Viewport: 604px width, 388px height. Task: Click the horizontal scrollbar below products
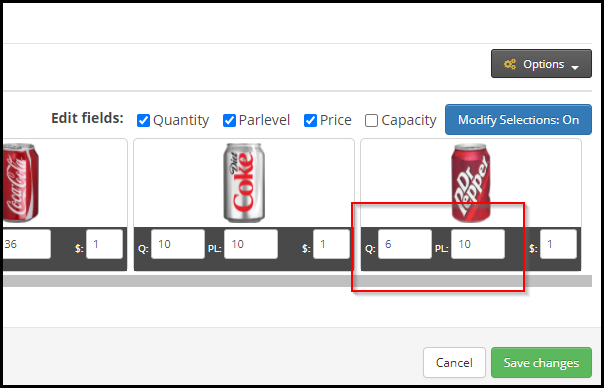point(297,281)
